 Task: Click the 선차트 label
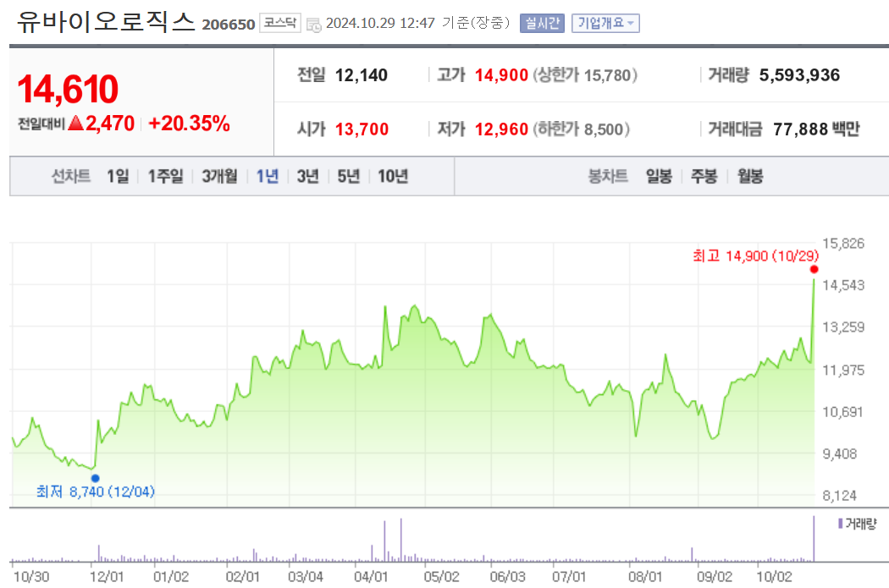[71, 176]
